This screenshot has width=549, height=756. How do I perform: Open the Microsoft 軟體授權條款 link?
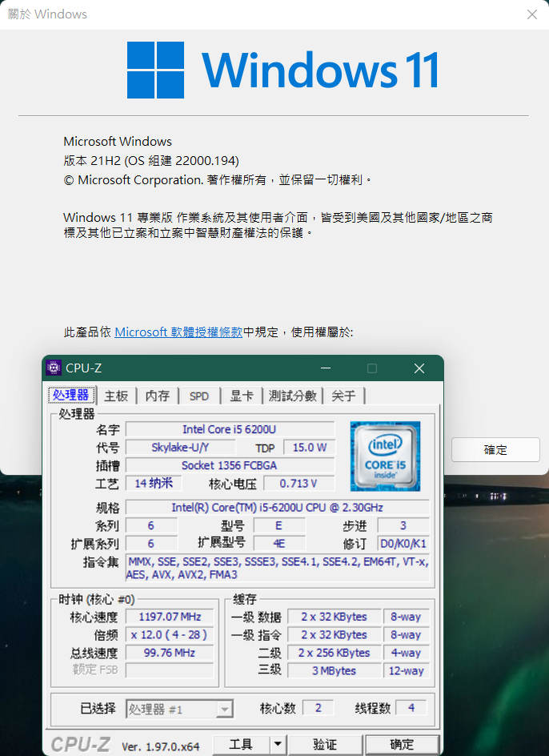pyautogui.click(x=178, y=332)
